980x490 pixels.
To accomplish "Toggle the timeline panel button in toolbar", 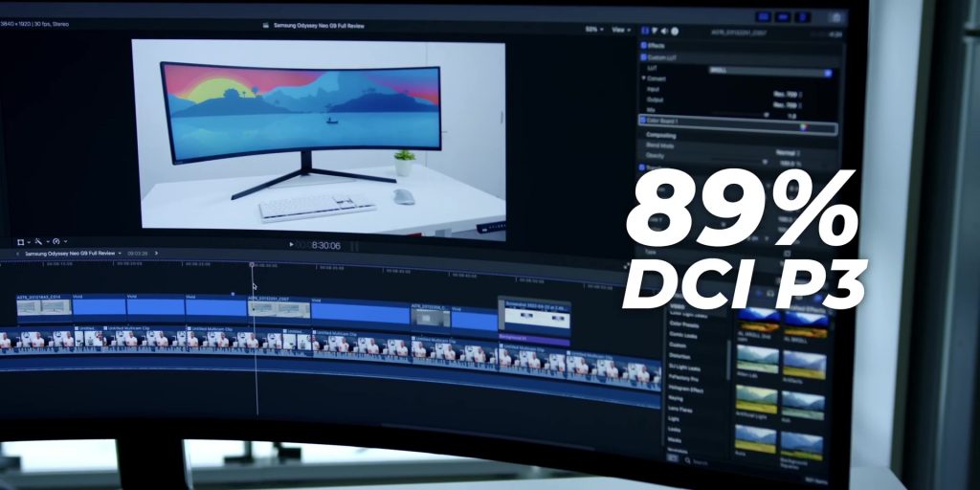I will coord(783,17).
